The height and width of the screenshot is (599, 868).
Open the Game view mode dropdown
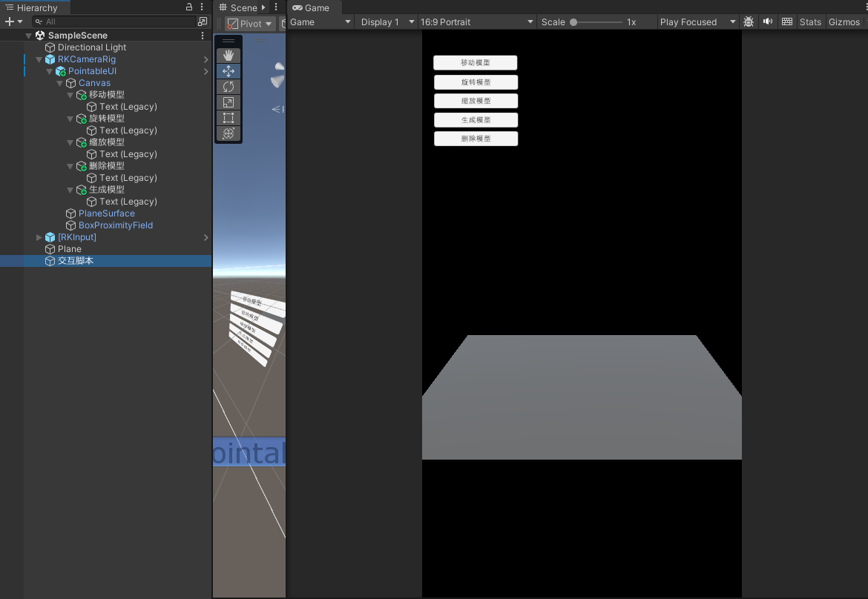320,22
